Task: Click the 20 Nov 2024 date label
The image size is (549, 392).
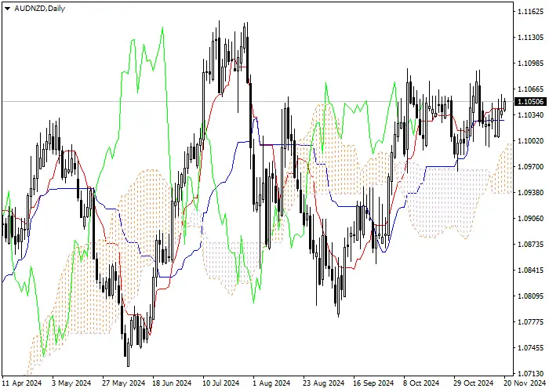Action: (x=525, y=383)
